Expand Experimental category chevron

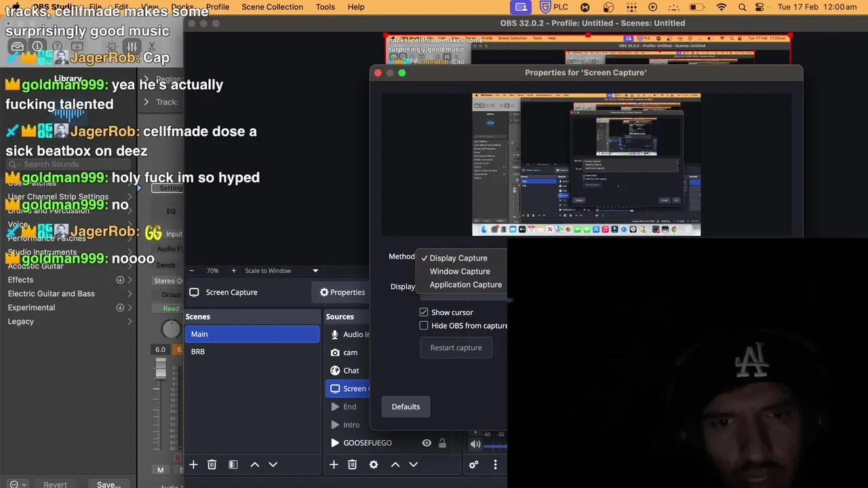pyautogui.click(x=130, y=308)
